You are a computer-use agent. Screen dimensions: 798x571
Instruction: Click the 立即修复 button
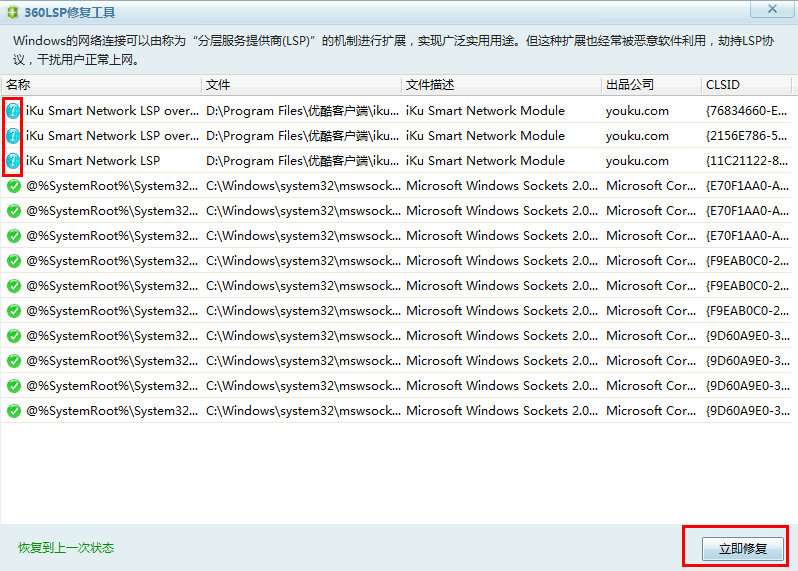[x=743, y=549]
